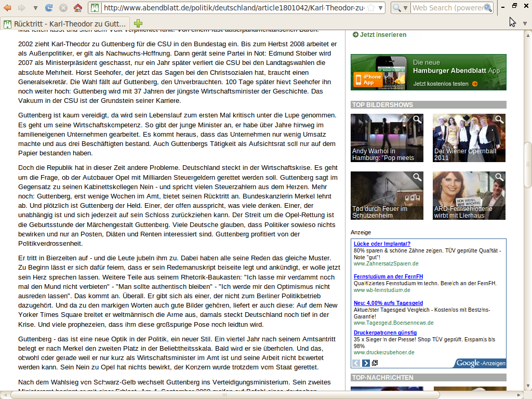
Task: Bookmark this page with the star icon
Action: coord(371,8)
